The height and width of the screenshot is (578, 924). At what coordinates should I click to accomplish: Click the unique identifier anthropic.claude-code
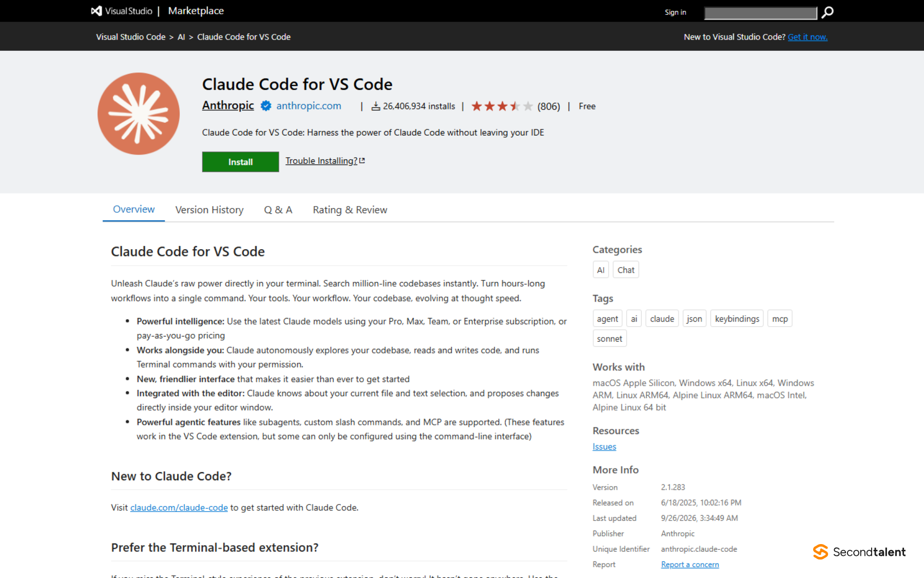point(699,549)
